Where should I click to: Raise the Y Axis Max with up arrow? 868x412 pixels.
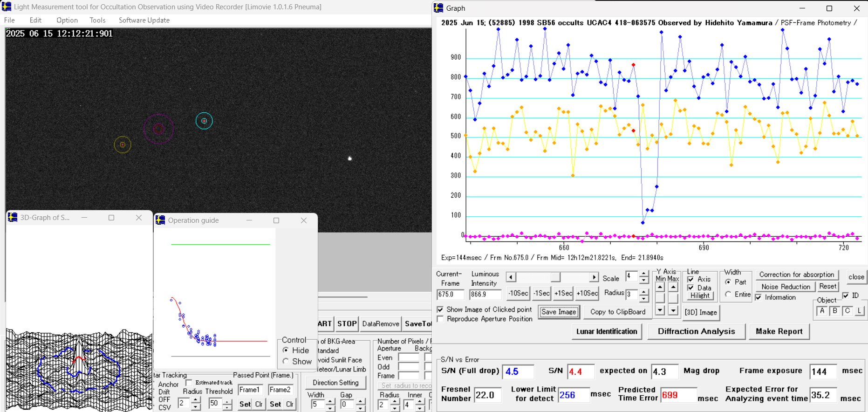coord(673,287)
